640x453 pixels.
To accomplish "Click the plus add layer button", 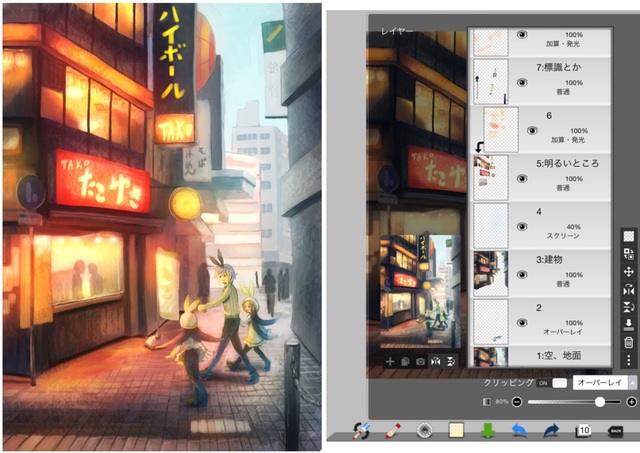I will [390, 362].
